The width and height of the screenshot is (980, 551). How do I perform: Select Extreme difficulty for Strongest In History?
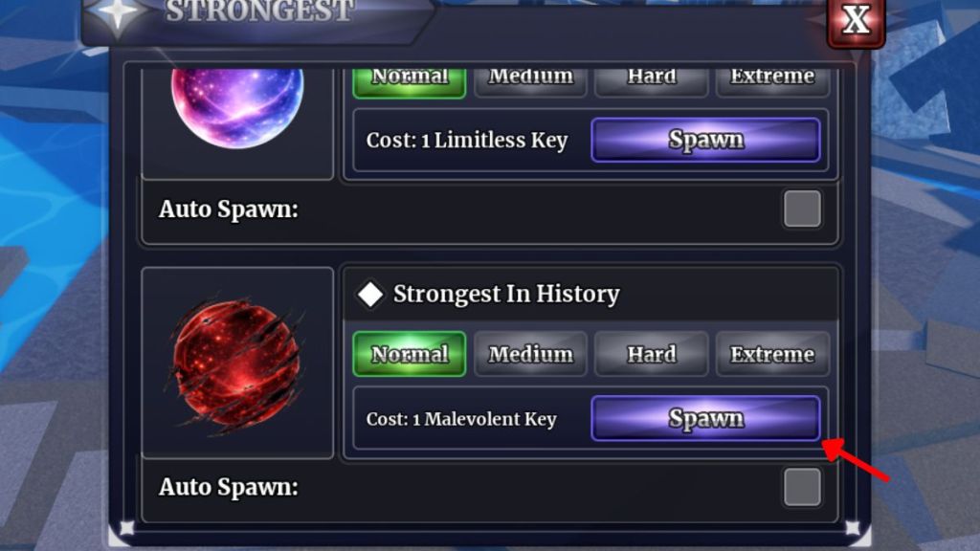coord(771,354)
